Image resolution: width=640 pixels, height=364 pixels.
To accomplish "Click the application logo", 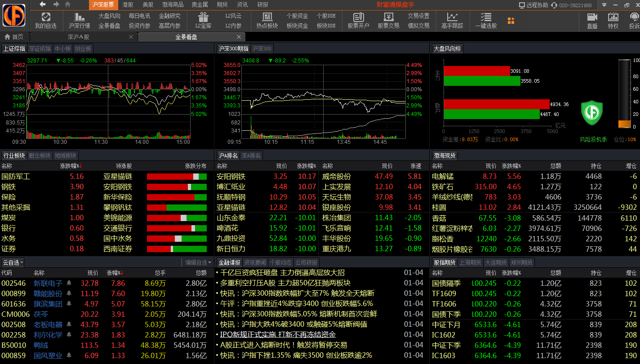I will (x=14, y=15).
